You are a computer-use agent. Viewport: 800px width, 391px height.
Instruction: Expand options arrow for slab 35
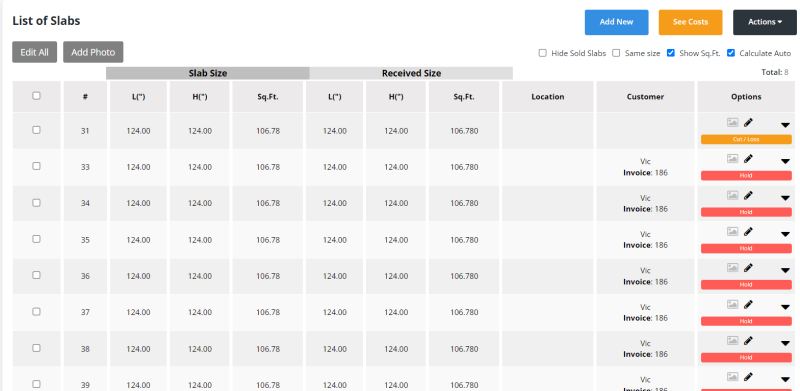tap(785, 234)
